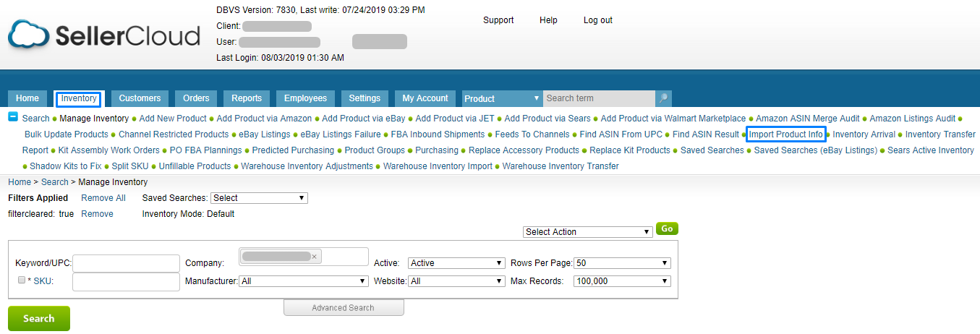Screen dimensions: 980x334
Task: Open Advanced Search
Action: [x=344, y=308]
